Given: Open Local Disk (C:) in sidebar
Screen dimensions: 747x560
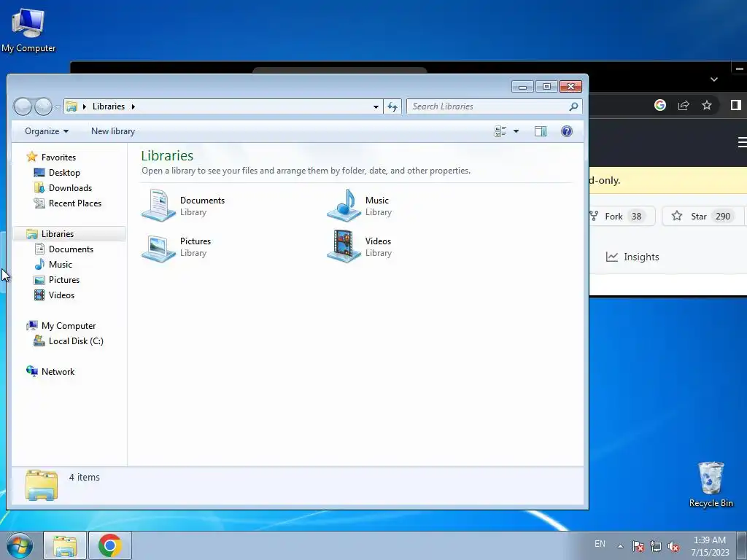Looking at the screenshot, I should (x=76, y=341).
